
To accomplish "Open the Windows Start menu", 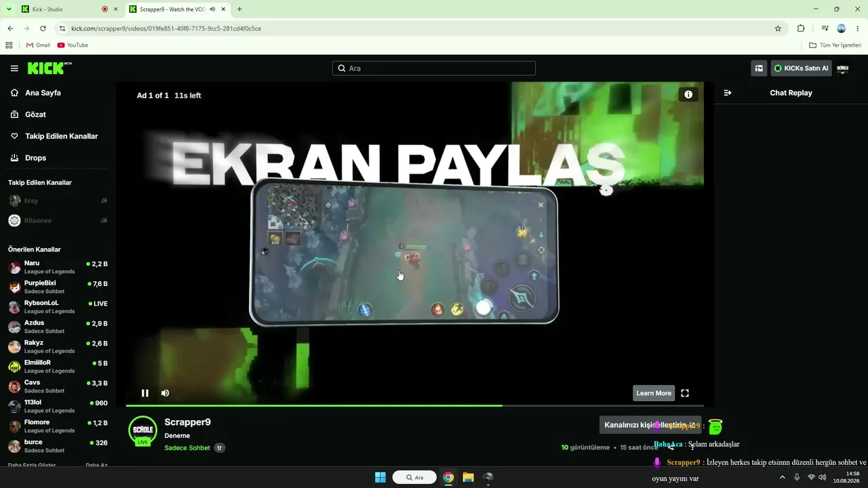I will click(380, 477).
